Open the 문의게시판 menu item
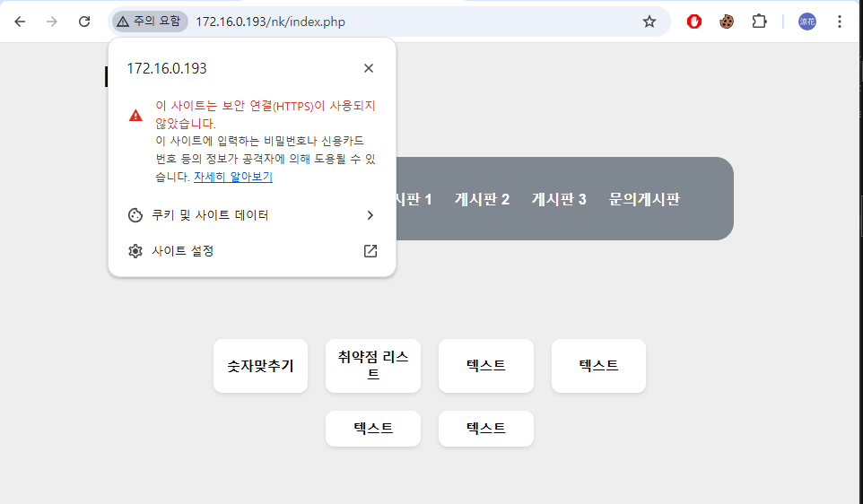863x504 pixels. coord(644,199)
